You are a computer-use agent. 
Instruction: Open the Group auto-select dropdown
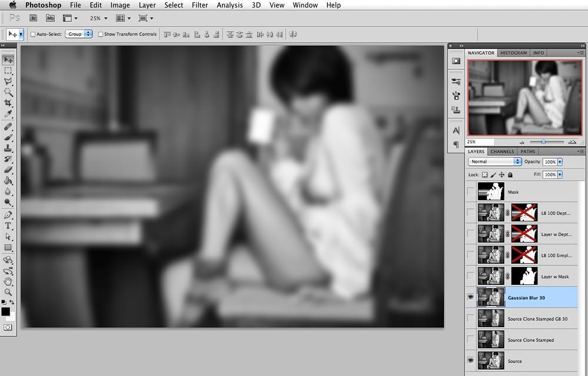point(79,34)
